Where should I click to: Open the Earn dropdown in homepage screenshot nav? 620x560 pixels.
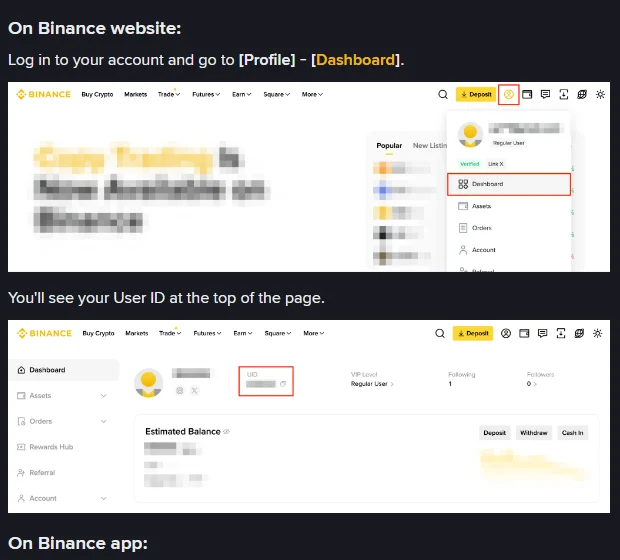pyautogui.click(x=242, y=95)
